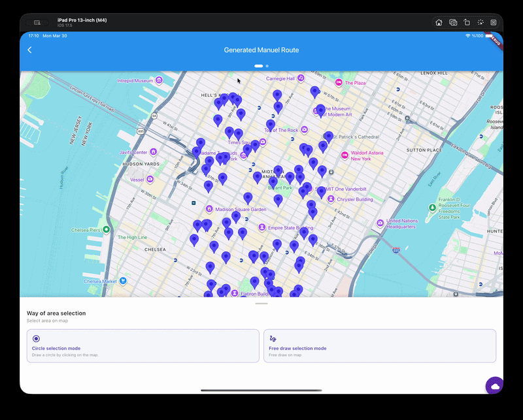Tap the Top of The Rock camera icon

click(x=304, y=130)
